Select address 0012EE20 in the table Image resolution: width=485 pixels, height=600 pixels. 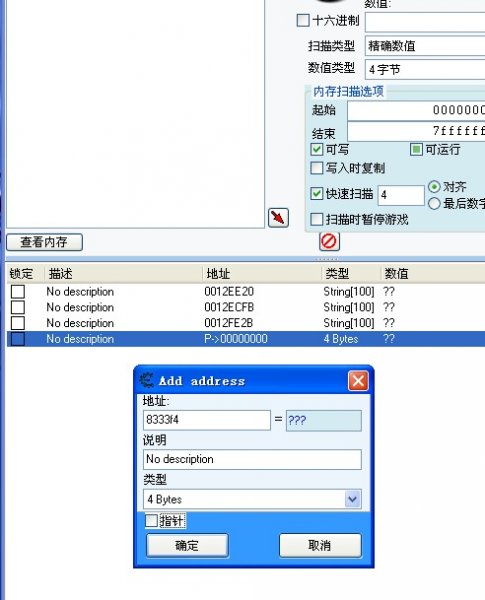tap(229, 292)
